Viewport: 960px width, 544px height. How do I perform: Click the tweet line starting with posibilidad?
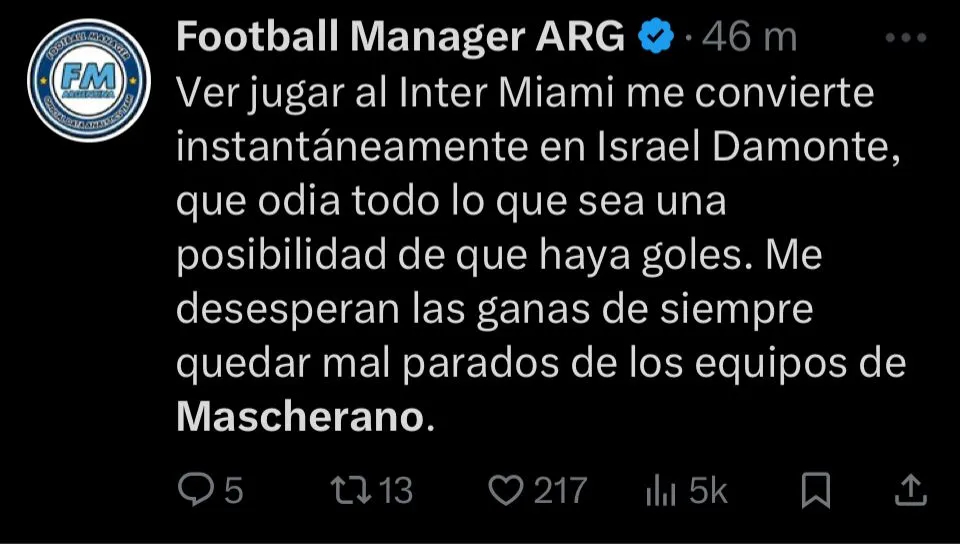[x=498, y=256]
